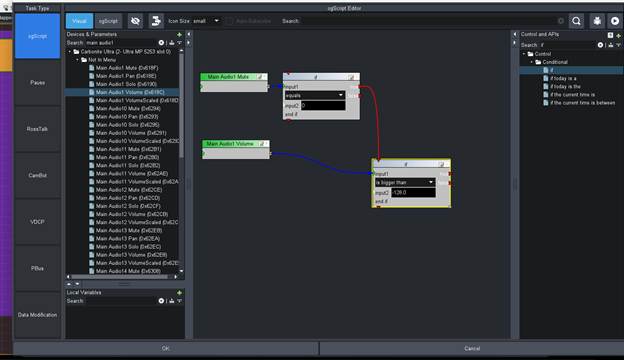Add a device with the green plus in Devices & Parameters

179,35
